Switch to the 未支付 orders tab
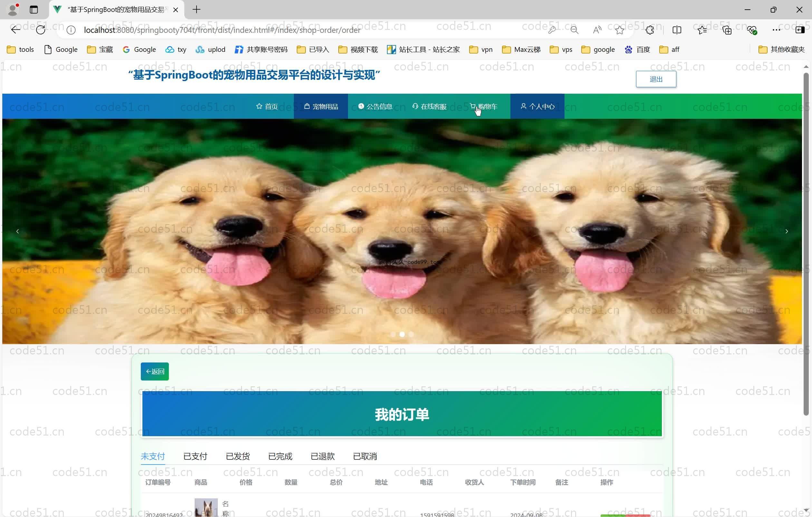 pos(153,456)
